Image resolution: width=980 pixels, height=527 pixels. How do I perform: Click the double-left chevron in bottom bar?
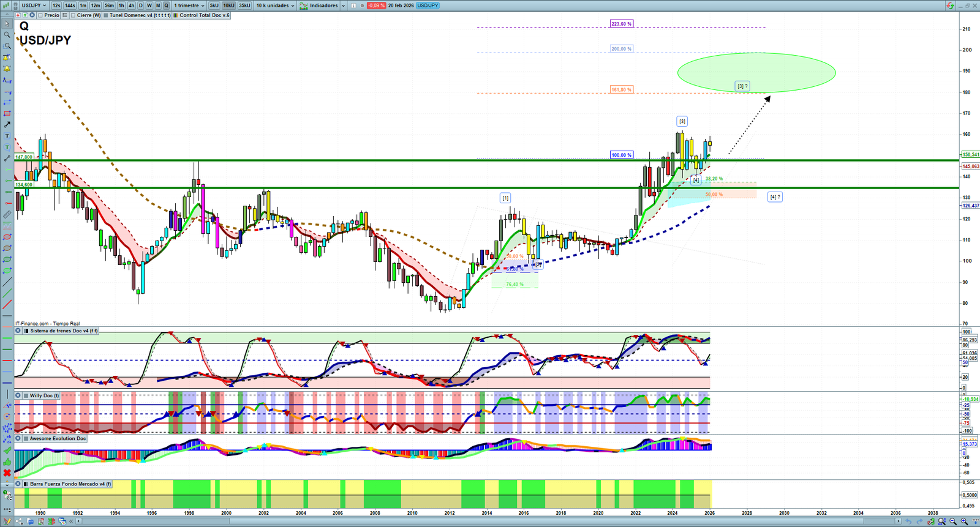(x=71, y=521)
